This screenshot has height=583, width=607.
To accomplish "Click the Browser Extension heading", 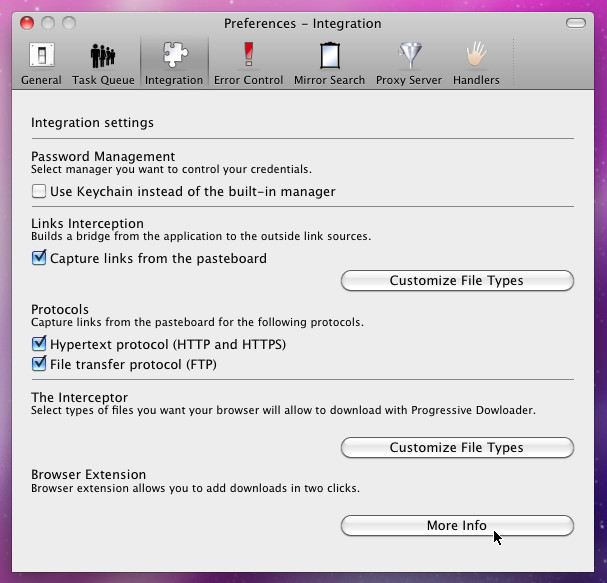I will [x=89, y=474].
